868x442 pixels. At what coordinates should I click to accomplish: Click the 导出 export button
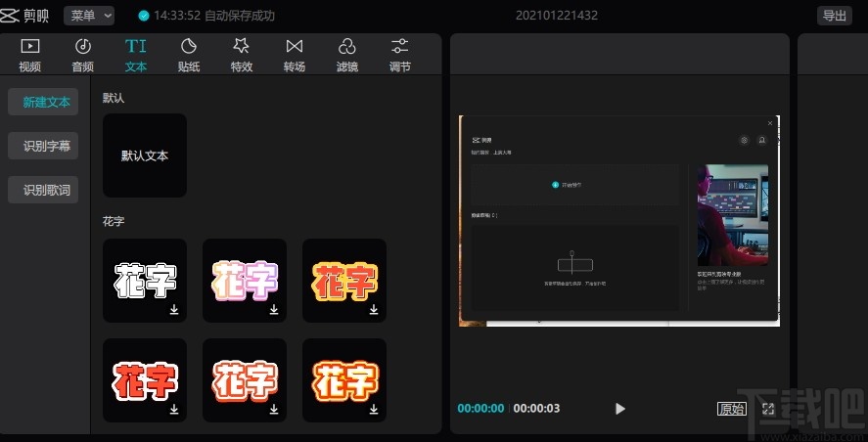point(834,16)
